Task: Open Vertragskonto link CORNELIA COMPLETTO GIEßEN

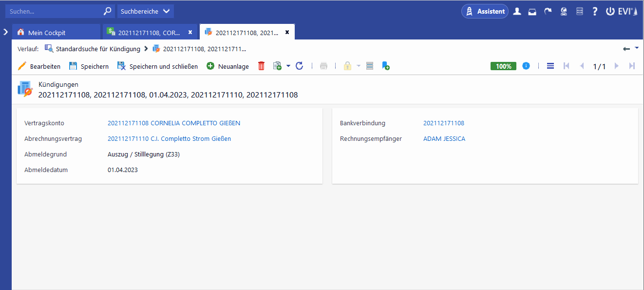Action: [x=173, y=123]
